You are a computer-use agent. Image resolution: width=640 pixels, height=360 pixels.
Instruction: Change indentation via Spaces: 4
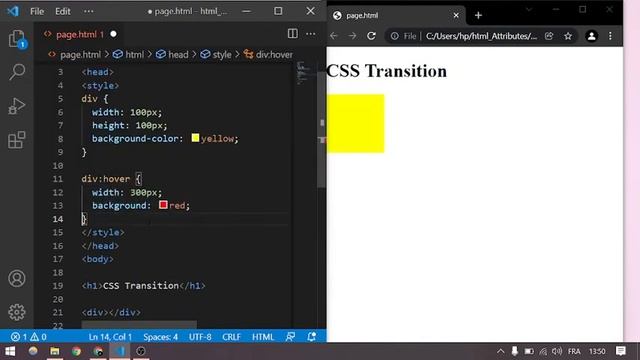[x=160, y=337]
